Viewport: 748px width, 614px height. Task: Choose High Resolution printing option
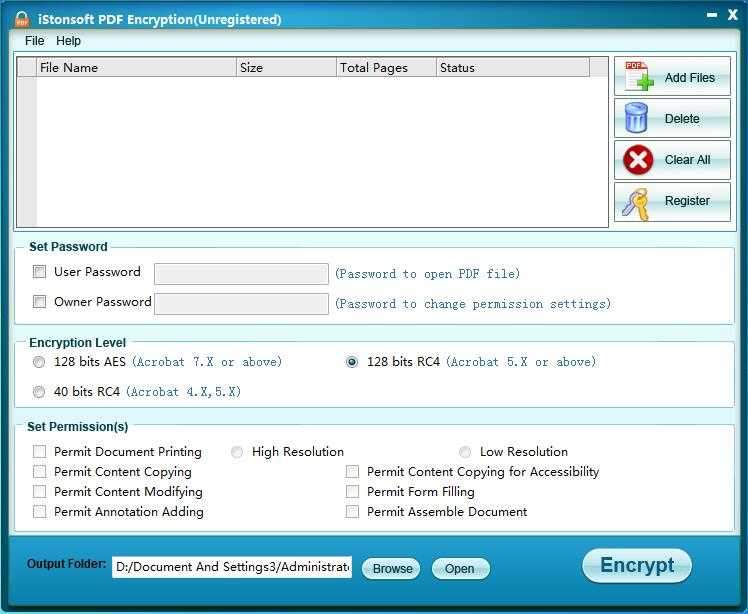coord(237,452)
